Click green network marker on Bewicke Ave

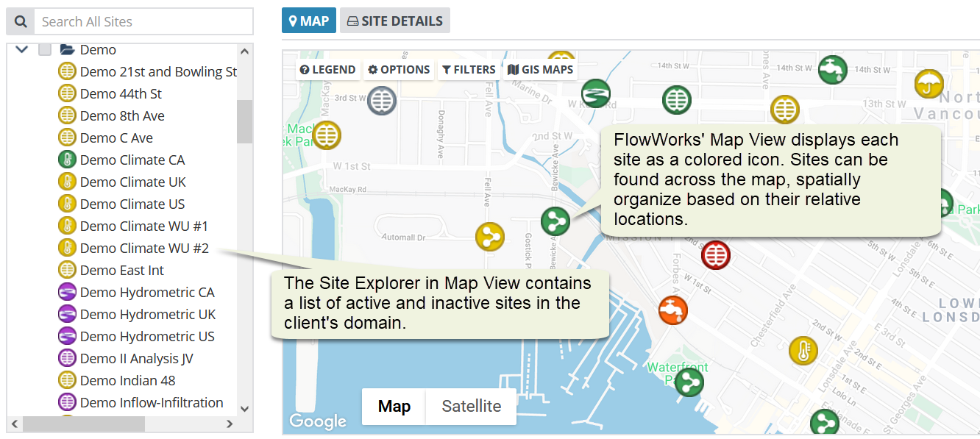point(555,221)
